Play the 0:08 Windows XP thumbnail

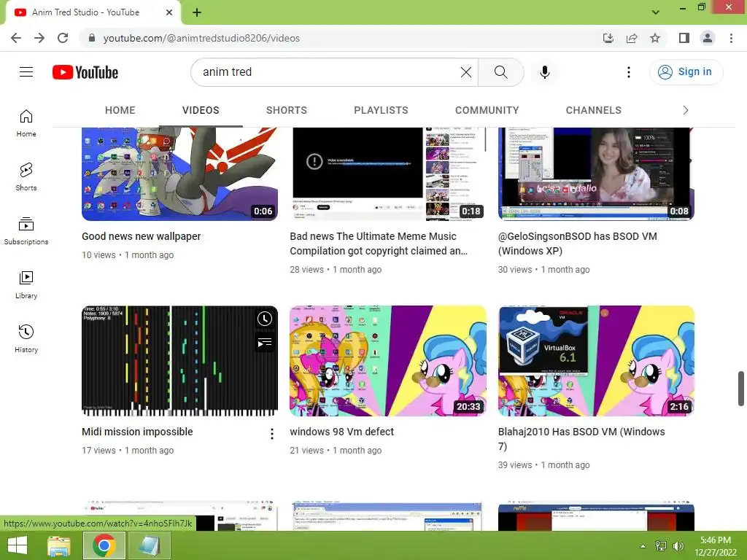coord(596,174)
